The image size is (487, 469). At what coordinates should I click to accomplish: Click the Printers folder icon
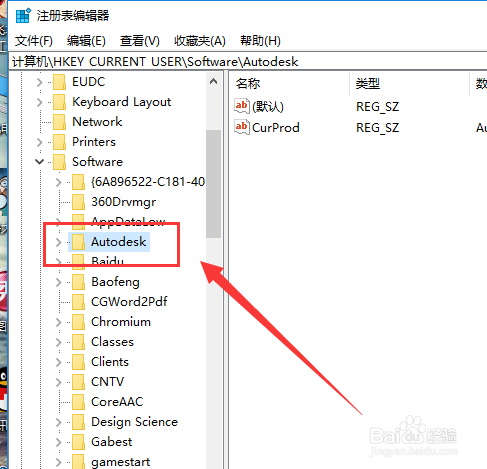point(59,142)
